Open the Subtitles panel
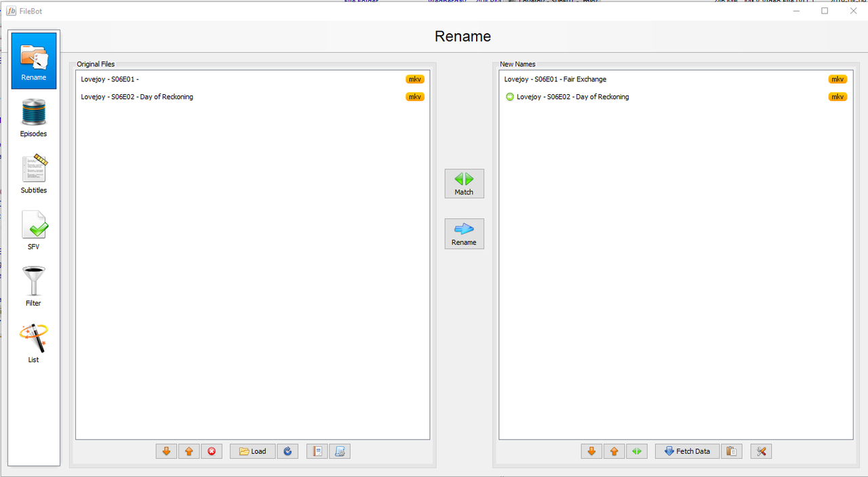 click(x=34, y=174)
